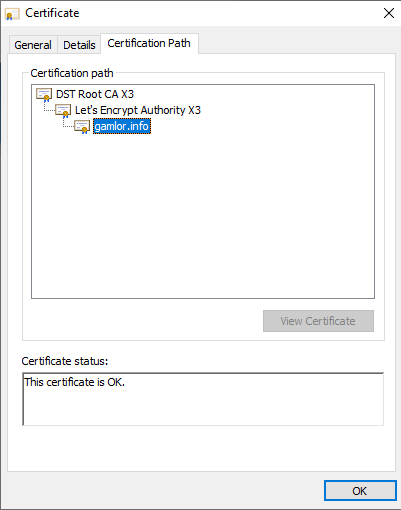Viewport: 401px width, 510px height.
Task: Click the 'This certificate is OK.' text
Action: (x=75, y=382)
